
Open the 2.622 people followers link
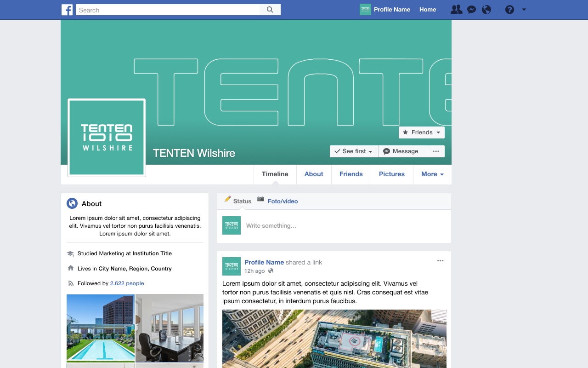[127, 283]
